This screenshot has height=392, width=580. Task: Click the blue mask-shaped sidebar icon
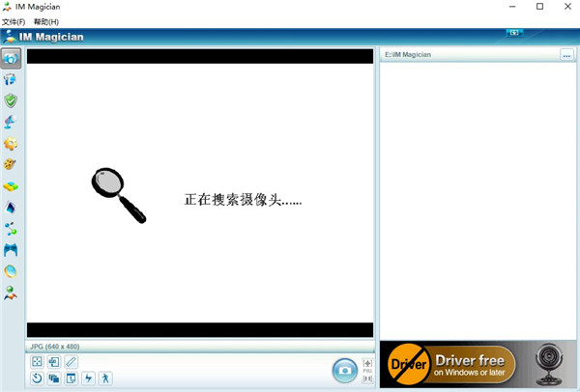pyautogui.click(x=11, y=250)
